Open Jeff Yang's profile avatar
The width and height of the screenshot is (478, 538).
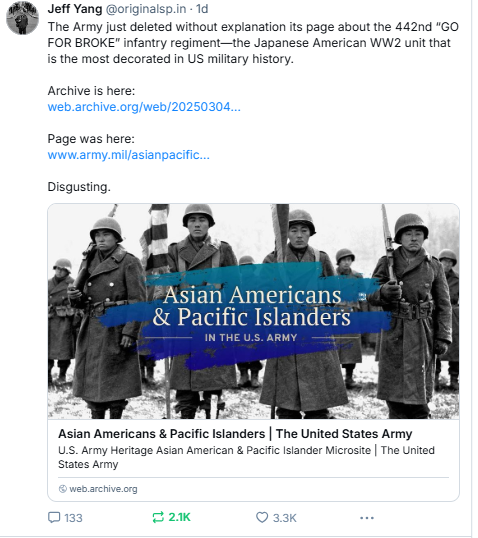point(22,18)
